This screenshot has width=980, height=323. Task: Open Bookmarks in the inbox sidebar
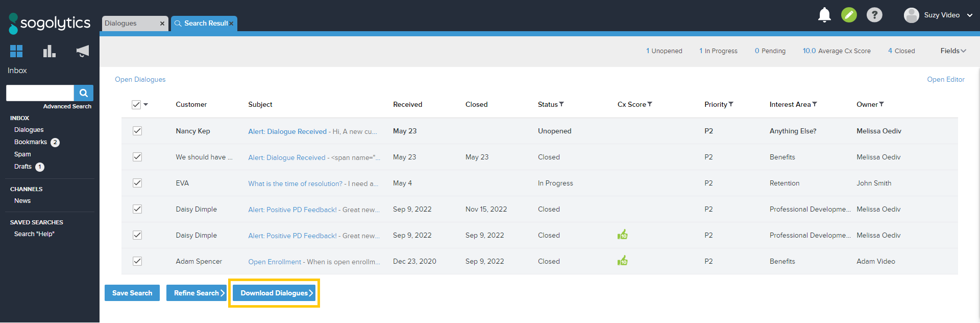coord(31,142)
